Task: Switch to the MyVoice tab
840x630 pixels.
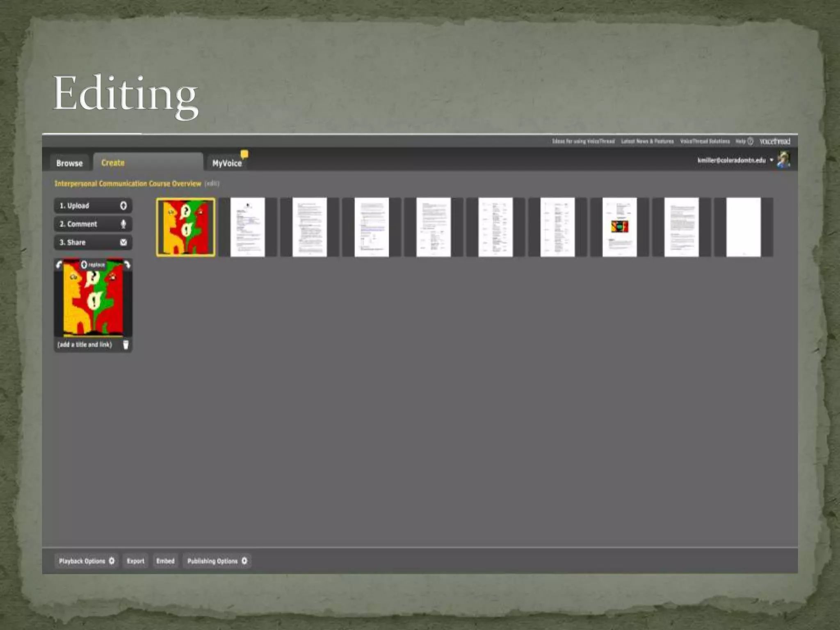Action: tap(227, 163)
